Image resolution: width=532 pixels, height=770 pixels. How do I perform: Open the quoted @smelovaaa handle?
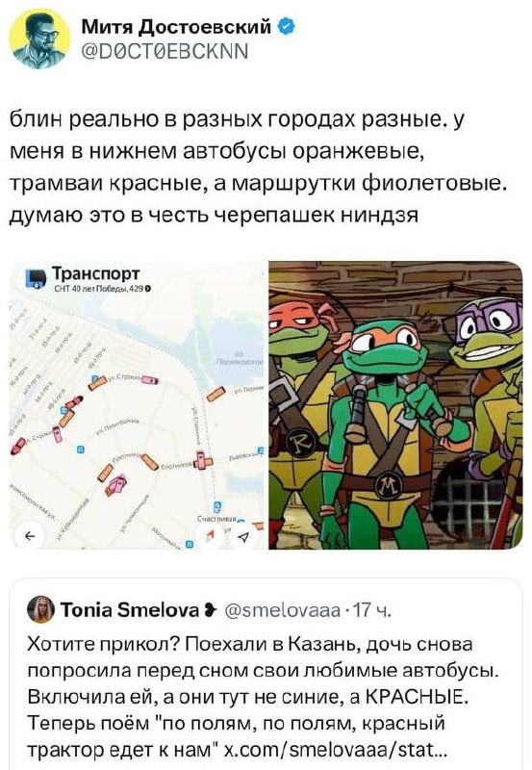(x=282, y=610)
